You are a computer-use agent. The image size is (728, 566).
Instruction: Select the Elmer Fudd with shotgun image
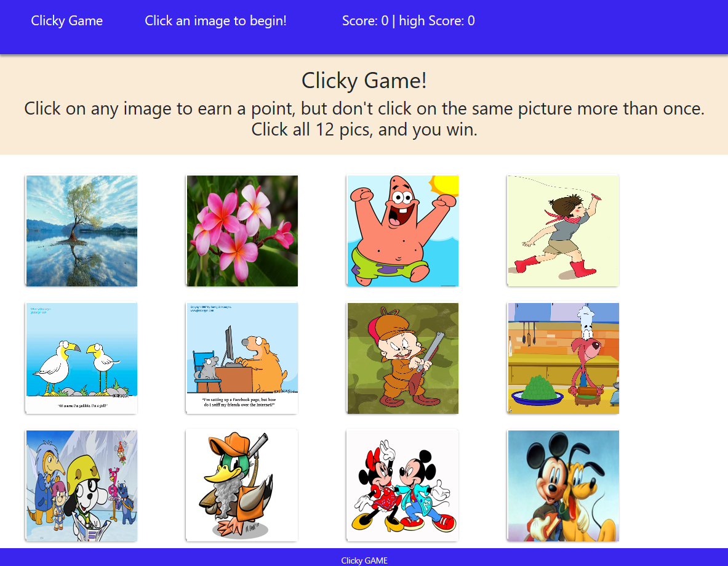pyautogui.click(x=402, y=358)
